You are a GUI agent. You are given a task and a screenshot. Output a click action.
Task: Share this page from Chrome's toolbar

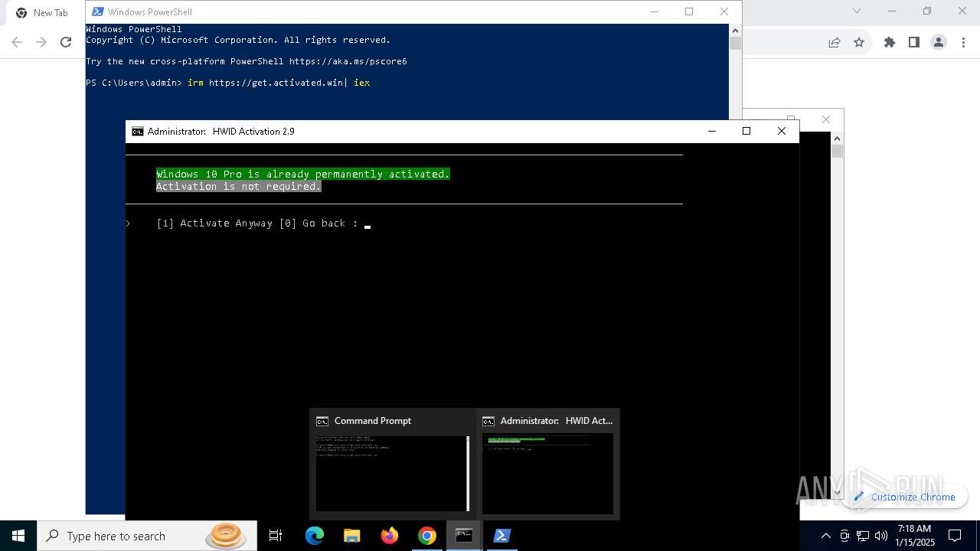(x=835, y=42)
